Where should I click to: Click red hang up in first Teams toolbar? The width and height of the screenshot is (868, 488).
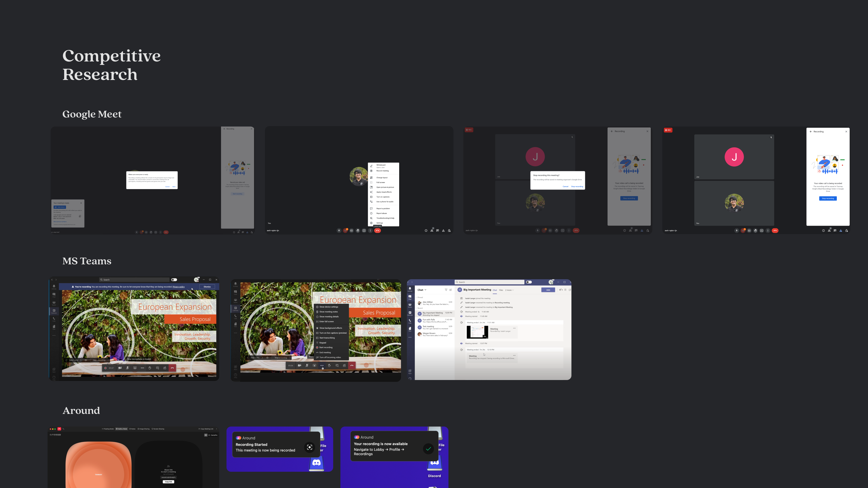[x=172, y=368]
